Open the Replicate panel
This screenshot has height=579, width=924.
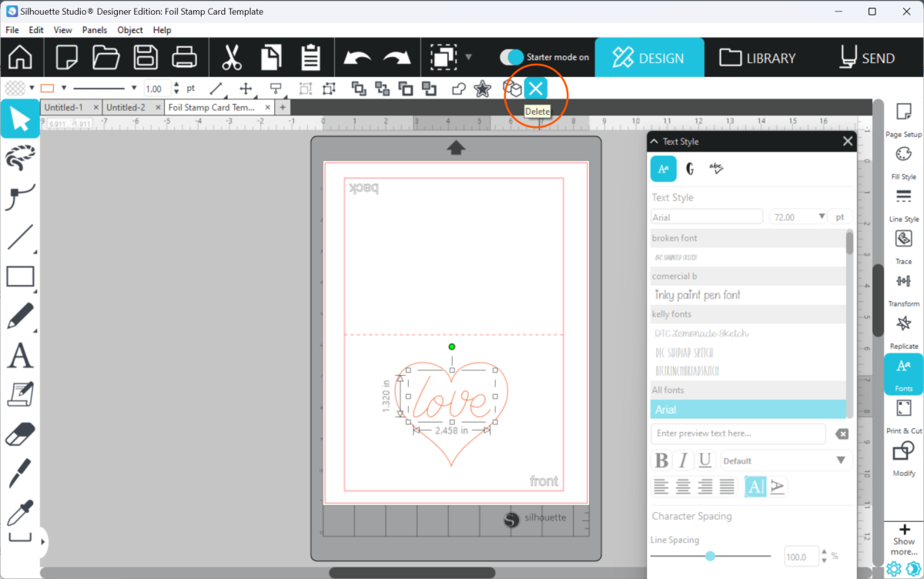904,332
